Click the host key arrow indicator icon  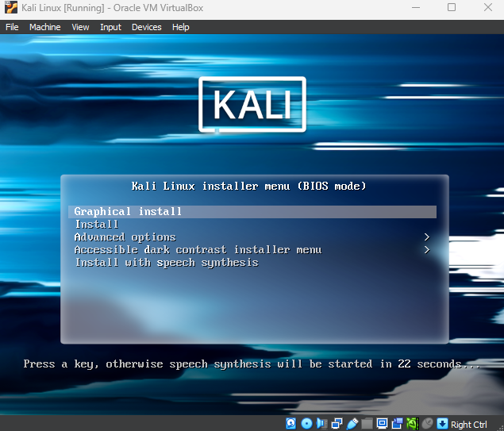[x=443, y=424]
